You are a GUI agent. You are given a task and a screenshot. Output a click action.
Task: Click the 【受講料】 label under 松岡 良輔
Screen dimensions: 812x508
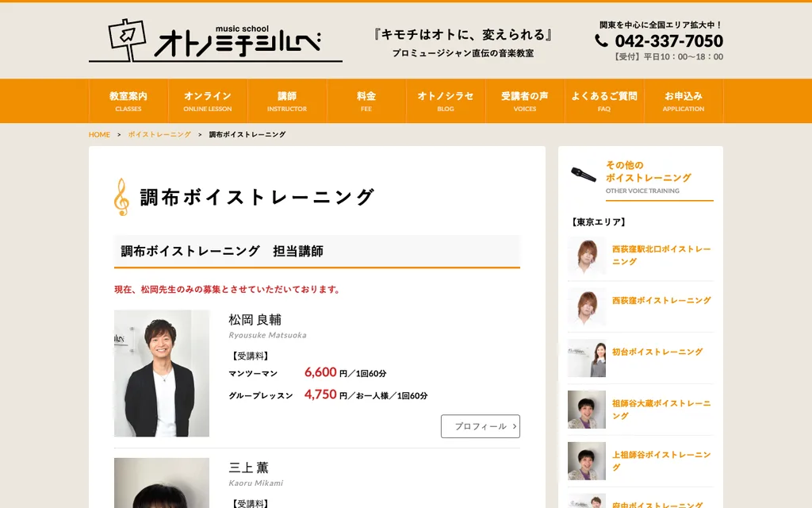pos(250,356)
